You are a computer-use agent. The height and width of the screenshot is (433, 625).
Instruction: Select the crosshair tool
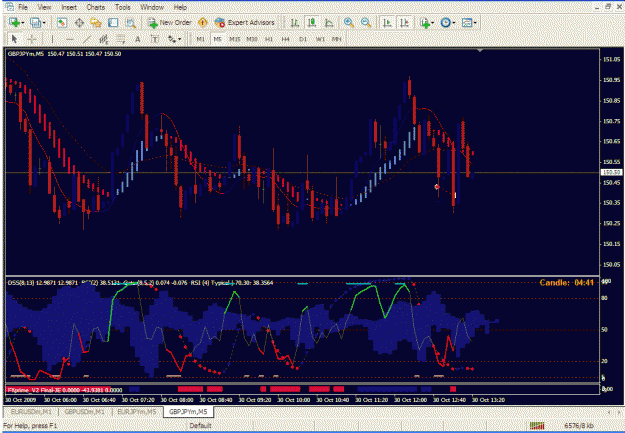point(32,39)
